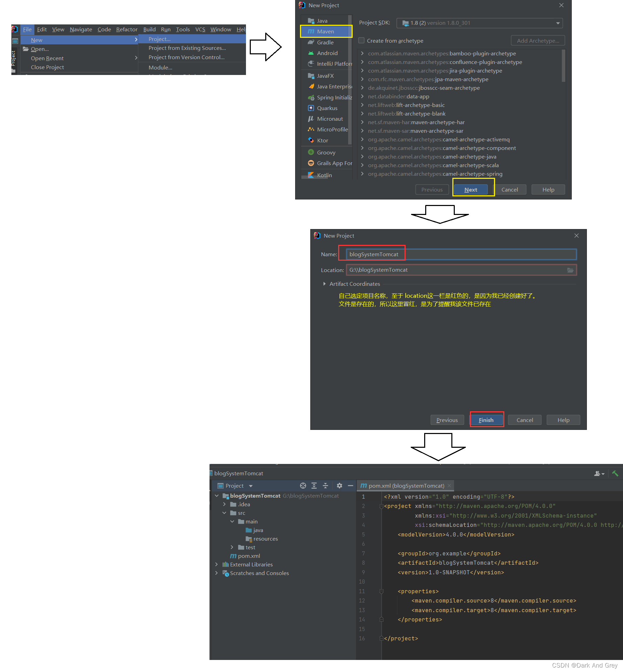Expand camel-archetype-spring entry

[362, 174]
